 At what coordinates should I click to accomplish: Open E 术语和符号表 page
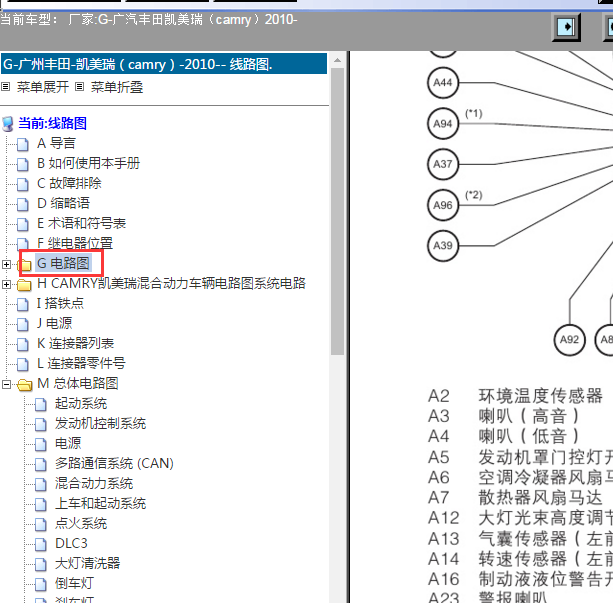[81, 223]
